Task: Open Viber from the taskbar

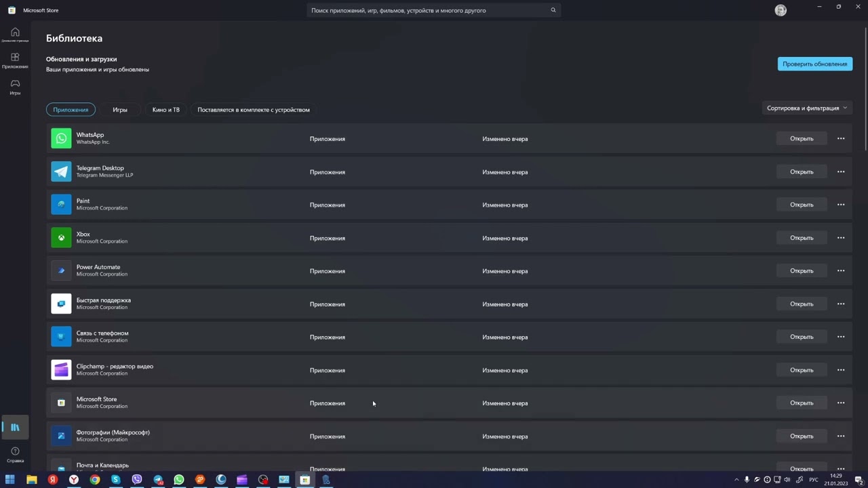Action: (137, 480)
